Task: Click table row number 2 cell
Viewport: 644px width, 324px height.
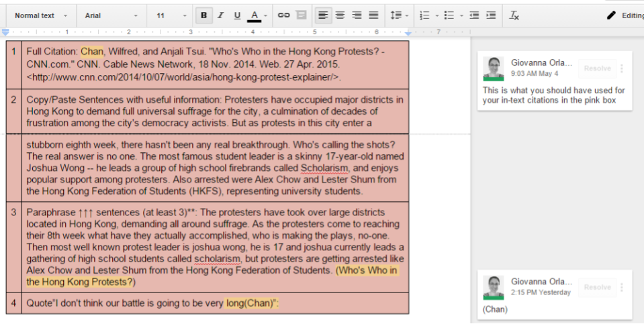Action: point(14,111)
